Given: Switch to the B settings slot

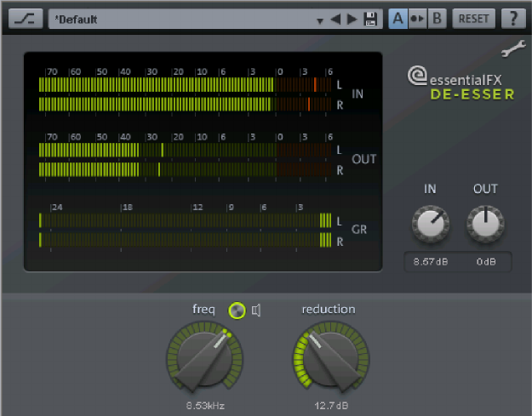Looking at the screenshot, I should [437, 19].
